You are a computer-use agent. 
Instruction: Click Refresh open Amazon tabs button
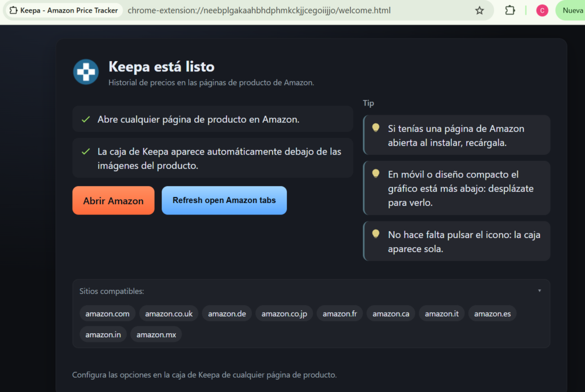pos(224,200)
